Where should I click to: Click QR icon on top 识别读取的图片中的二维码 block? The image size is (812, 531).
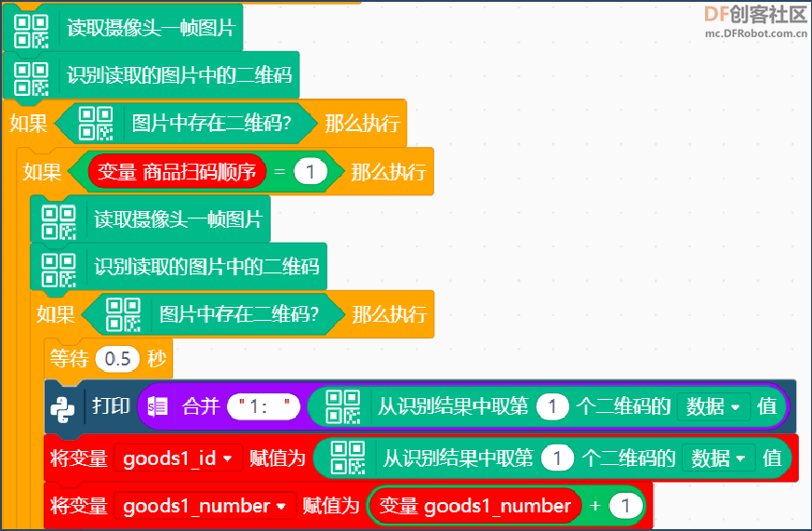coord(31,79)
